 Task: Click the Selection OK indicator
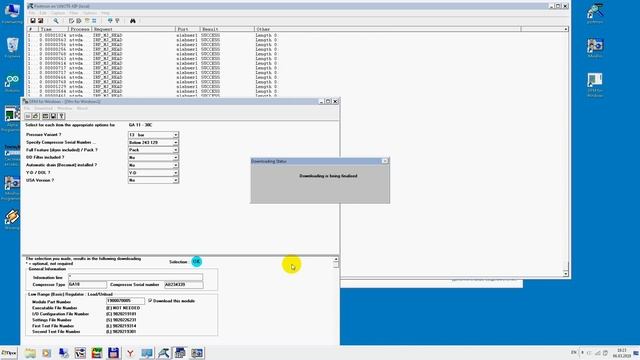coord(197,262)
